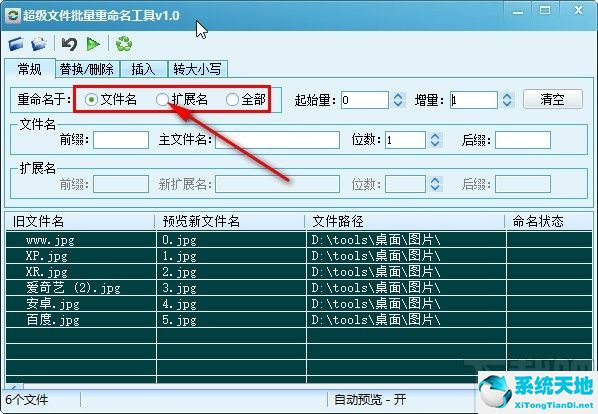The image size is (598, 414).
Task: Click the 主文件名 input field
Action: [x=277, y=140]
